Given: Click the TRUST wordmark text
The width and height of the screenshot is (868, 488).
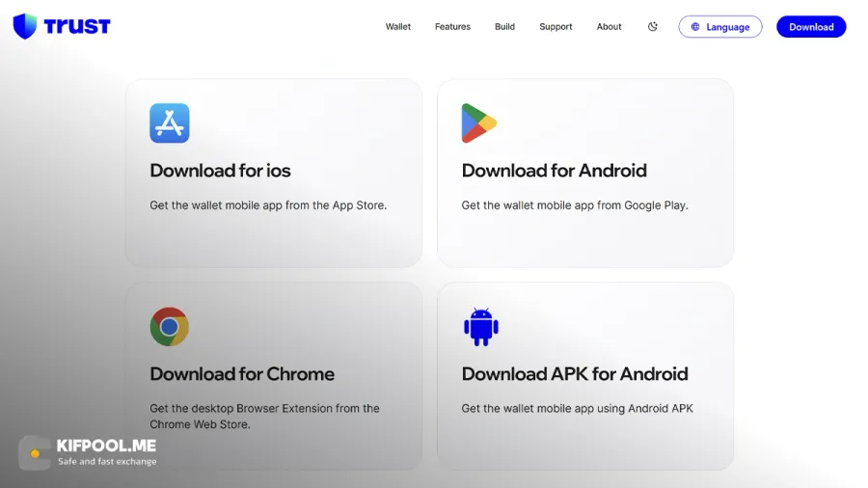Looking at the screenshot, I should pos(77,27).
